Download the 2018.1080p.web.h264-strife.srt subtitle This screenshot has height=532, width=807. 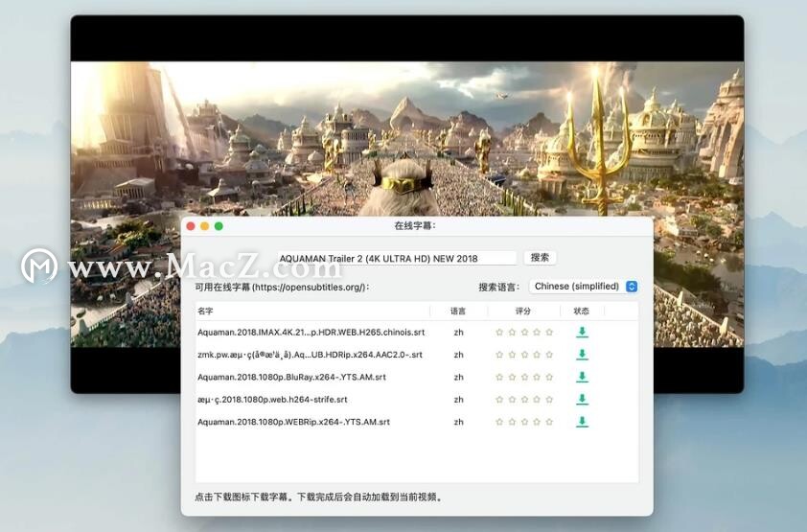[582, 399]
